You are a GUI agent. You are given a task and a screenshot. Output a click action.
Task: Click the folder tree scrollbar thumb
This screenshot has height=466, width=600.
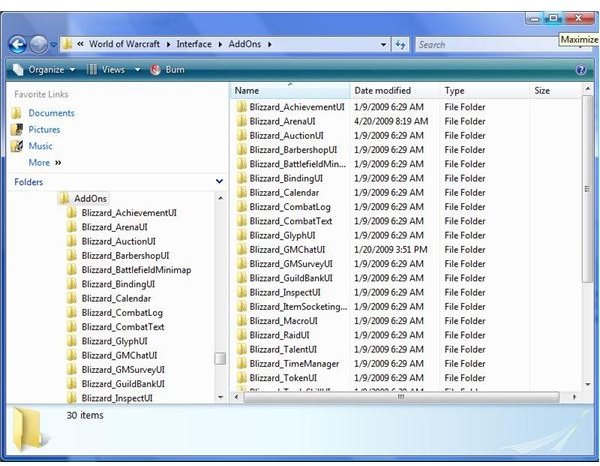click(220, 358)
